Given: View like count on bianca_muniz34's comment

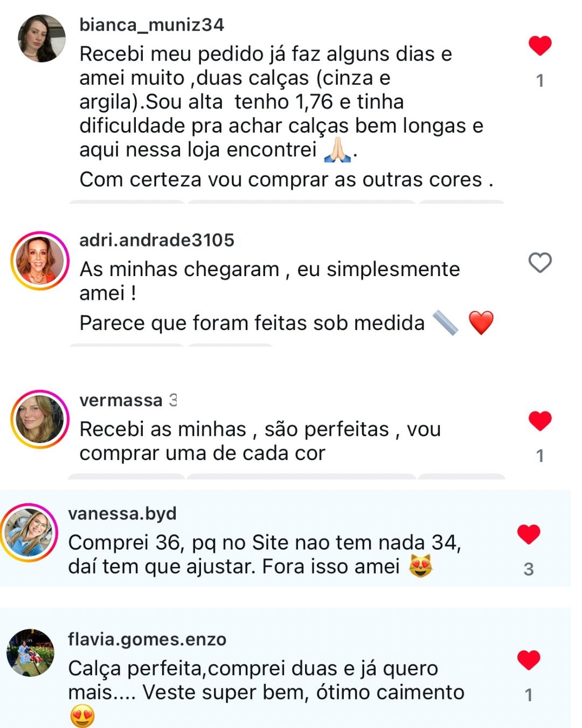Looking at the screenshot, I should pyautogui.click(x=539, y=81).
